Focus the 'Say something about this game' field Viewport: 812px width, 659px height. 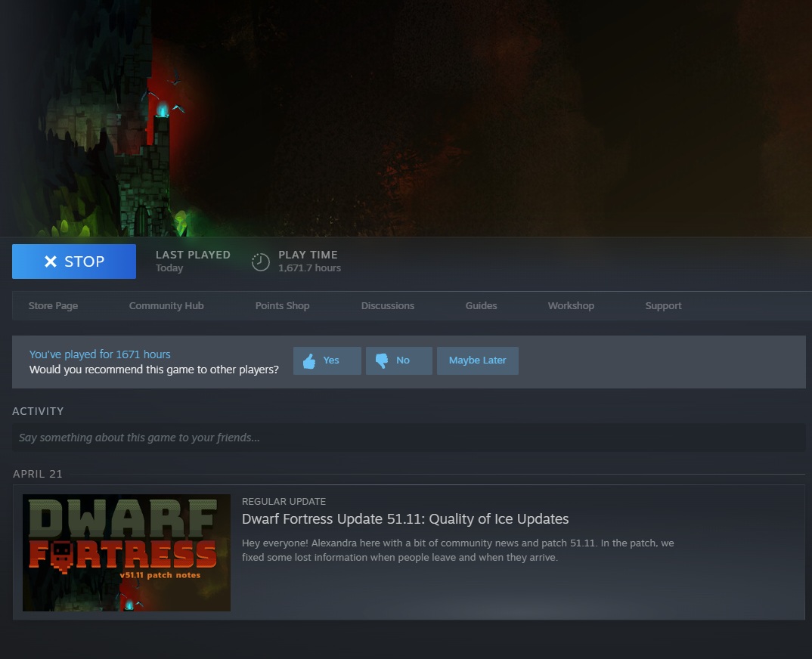[408, 438]
